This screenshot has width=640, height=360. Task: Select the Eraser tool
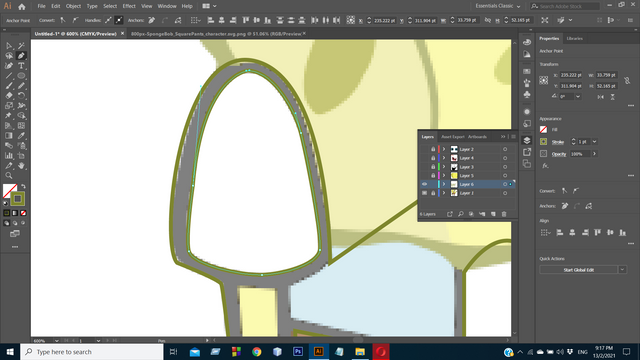[x=9, y=96]
